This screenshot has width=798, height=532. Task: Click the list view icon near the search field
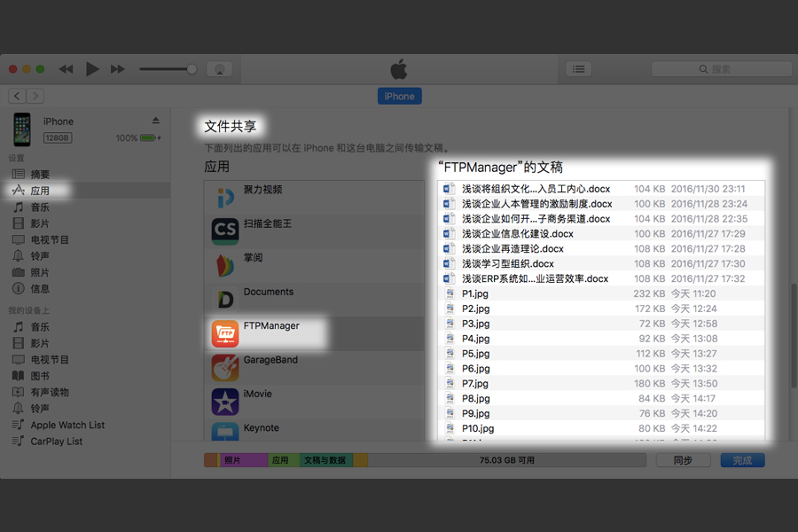[578, 67]
